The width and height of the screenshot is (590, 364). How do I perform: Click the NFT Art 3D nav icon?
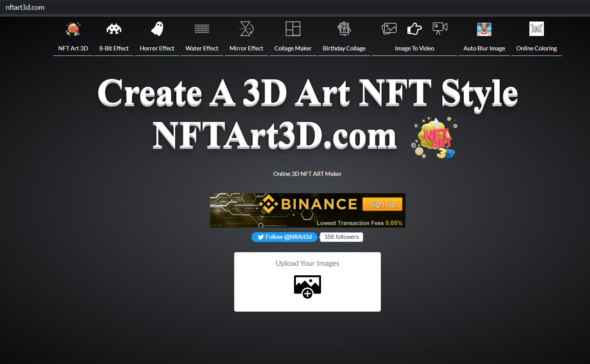(x=73, y=29)
